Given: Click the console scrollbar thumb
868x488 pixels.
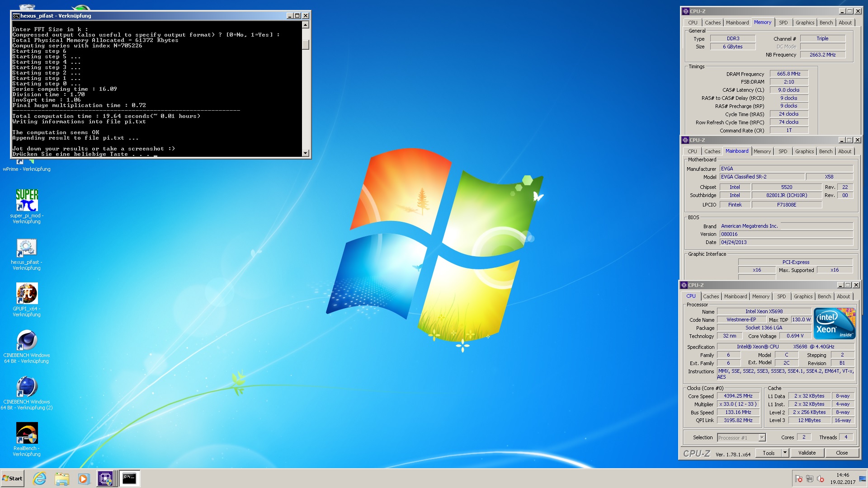Looking at the screenshot, I should pos(306,44).
